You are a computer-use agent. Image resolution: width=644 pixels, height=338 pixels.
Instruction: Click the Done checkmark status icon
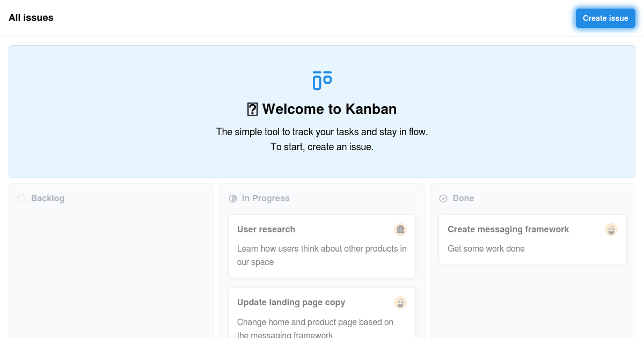point(443,199)
